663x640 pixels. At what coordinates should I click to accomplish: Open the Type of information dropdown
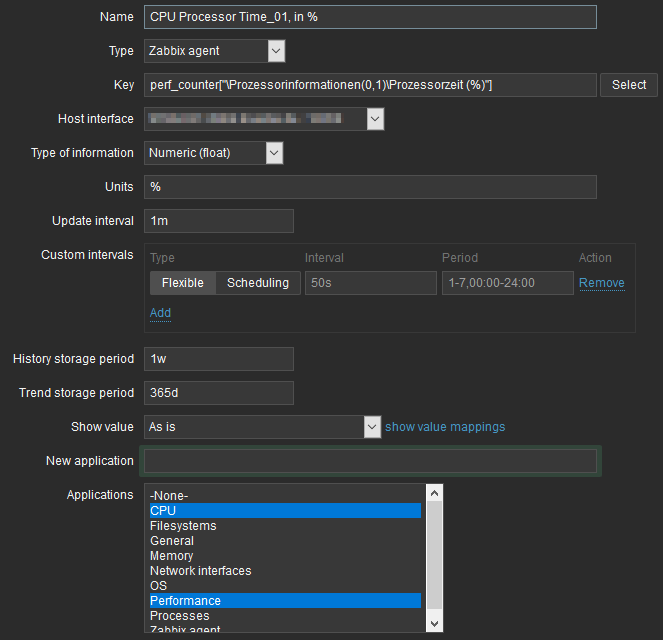[214, 153]
